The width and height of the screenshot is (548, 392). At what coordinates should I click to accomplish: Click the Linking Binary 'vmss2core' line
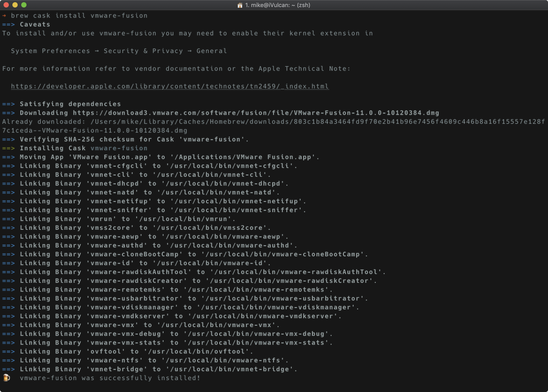(137, 228)
